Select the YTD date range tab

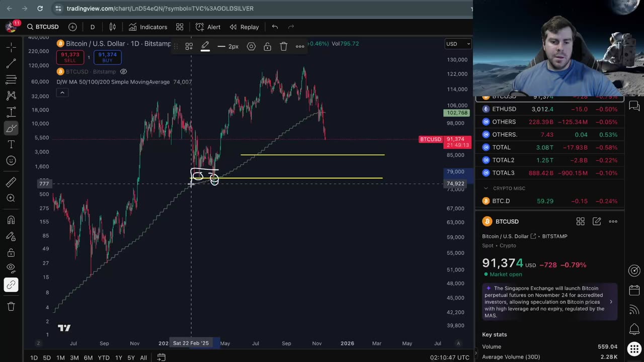click(104, 357)
